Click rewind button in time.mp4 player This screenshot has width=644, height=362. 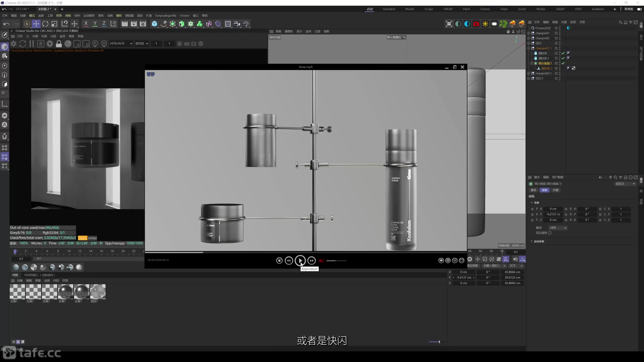(289, 261)
